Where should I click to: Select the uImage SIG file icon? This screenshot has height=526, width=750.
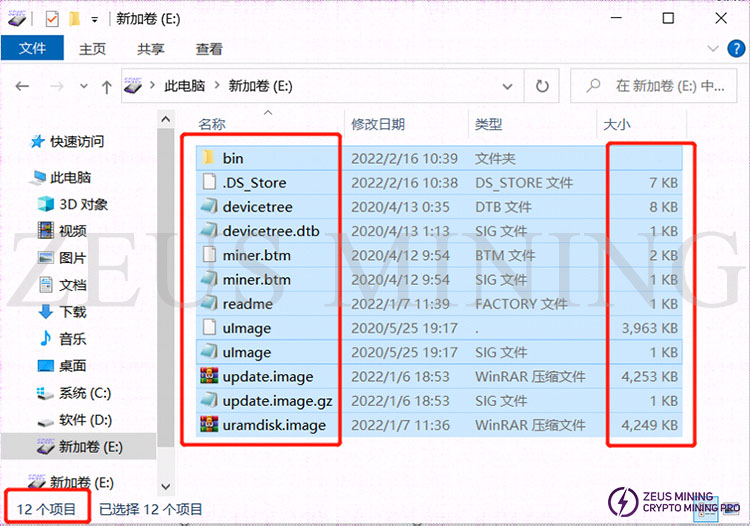click(209, 352)
